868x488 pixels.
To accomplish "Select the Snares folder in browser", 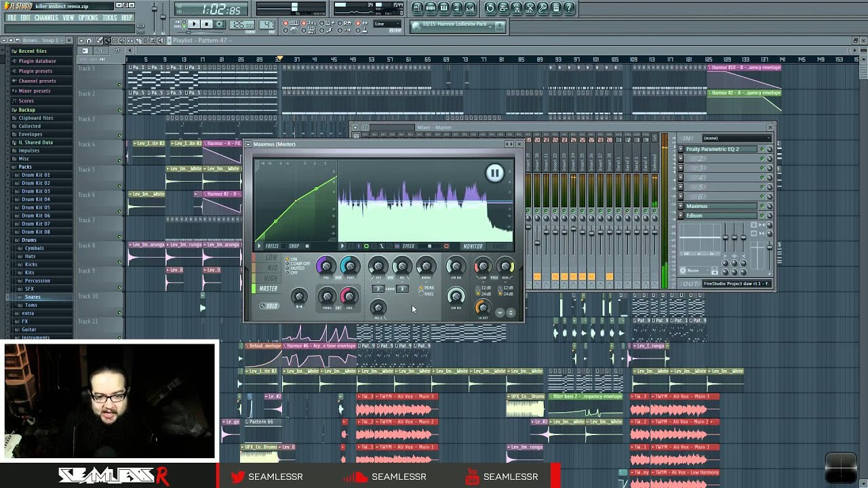I will 32,297.
